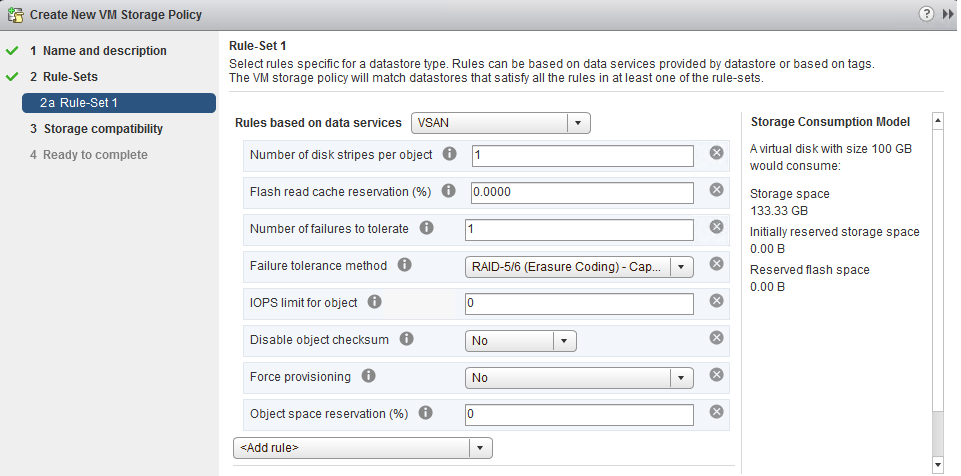
Task: Click info icon for Number of disk stripes
Action: pos(449,154)
